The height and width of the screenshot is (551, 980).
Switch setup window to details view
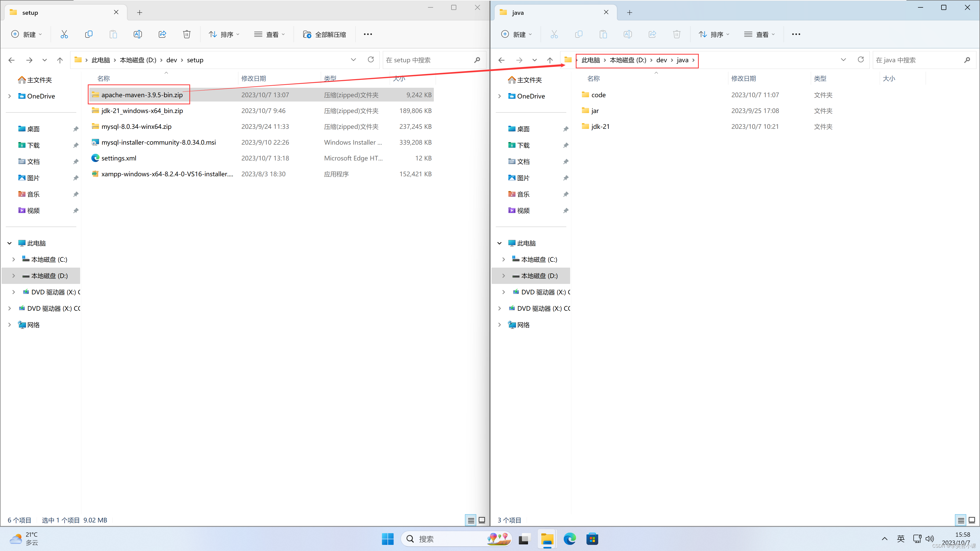coord(471,520)
